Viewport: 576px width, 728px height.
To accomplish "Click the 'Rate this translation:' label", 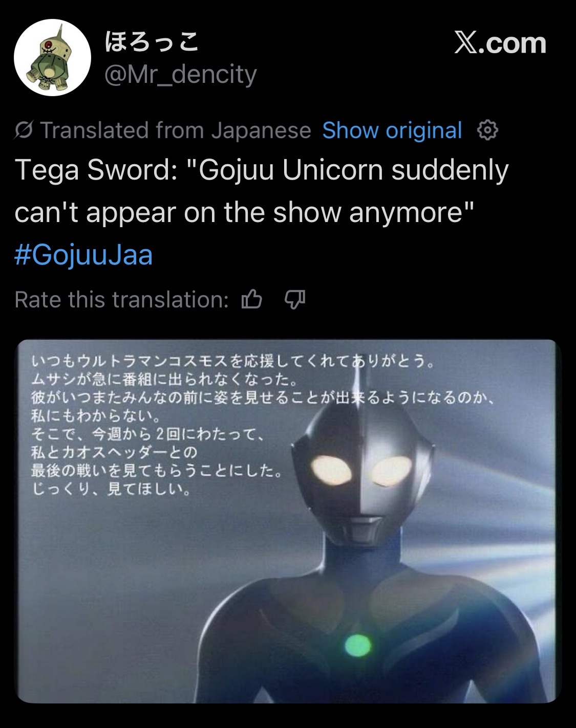I will pos(122,299).
